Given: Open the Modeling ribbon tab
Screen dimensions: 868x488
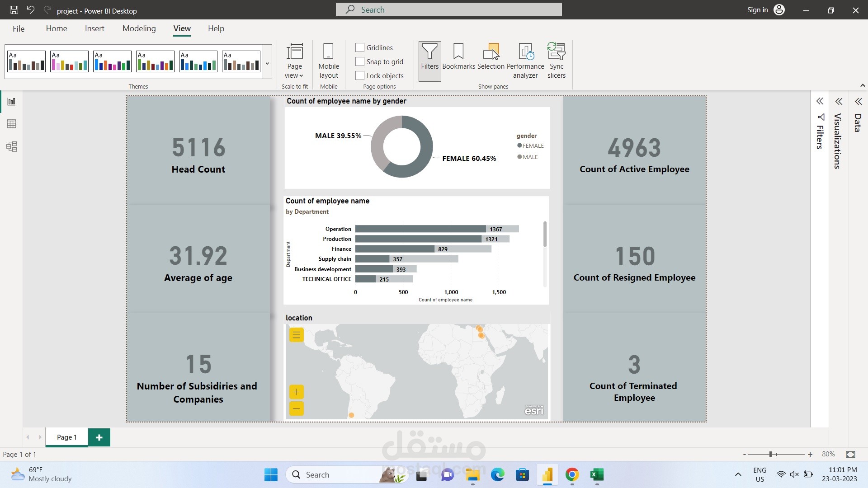Looking at the screenshot, I should click(x=139, y=28).
